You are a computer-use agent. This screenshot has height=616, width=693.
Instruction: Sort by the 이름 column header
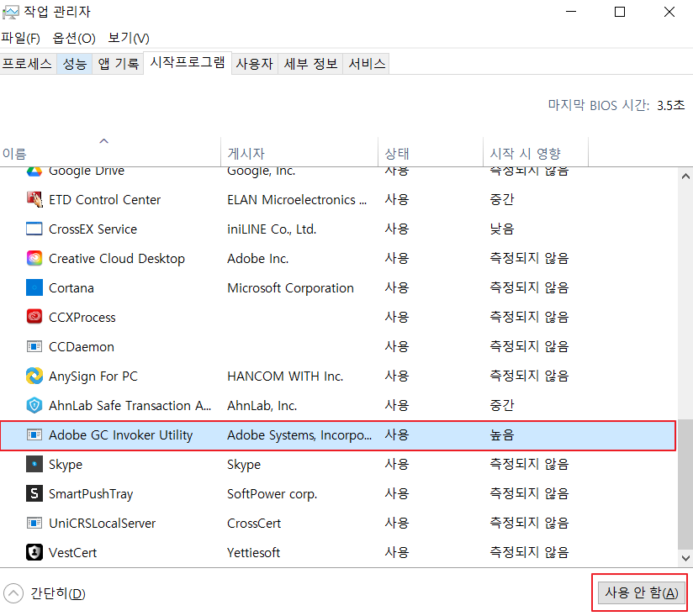click(x=110, y=152)
